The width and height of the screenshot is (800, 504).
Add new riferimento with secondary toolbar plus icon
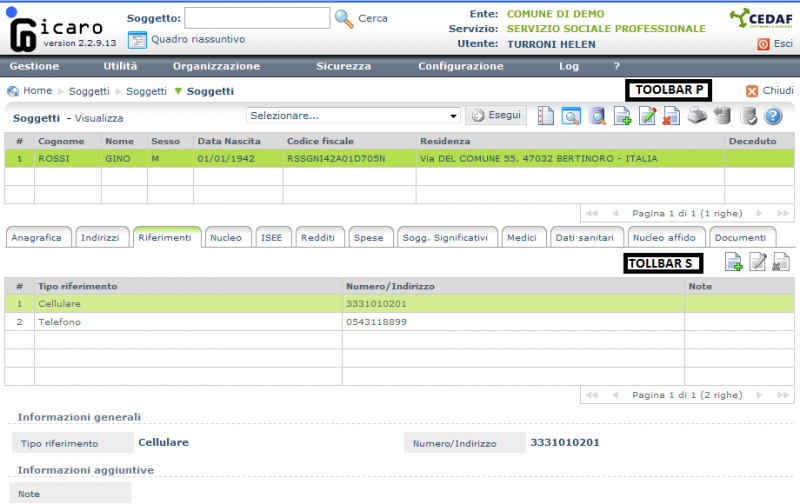pos(733,262)
